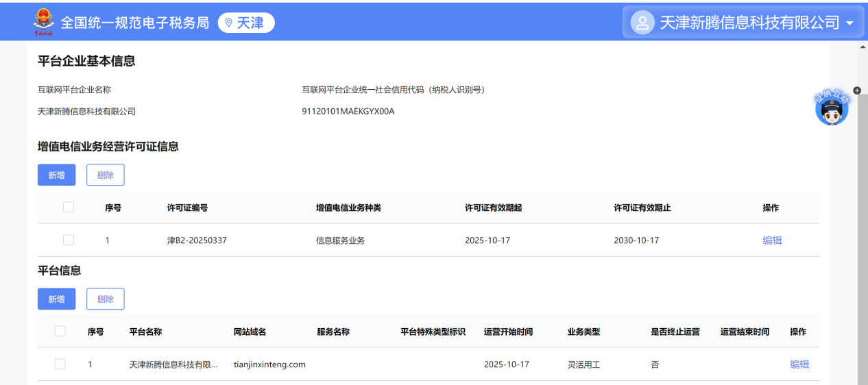Screen dimensions: 868x385
Task: Click the license start date 2025-10-17 cell
Action: (x=487, y=240)
